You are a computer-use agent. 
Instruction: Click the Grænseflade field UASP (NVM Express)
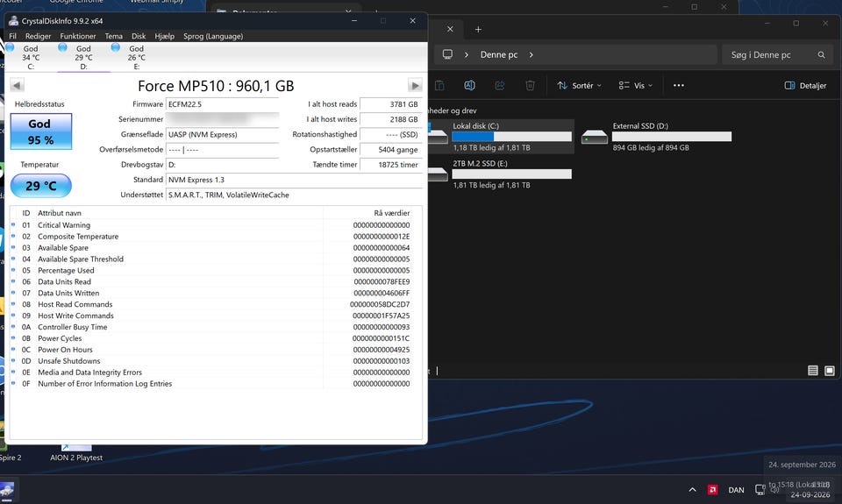[222, 134]
